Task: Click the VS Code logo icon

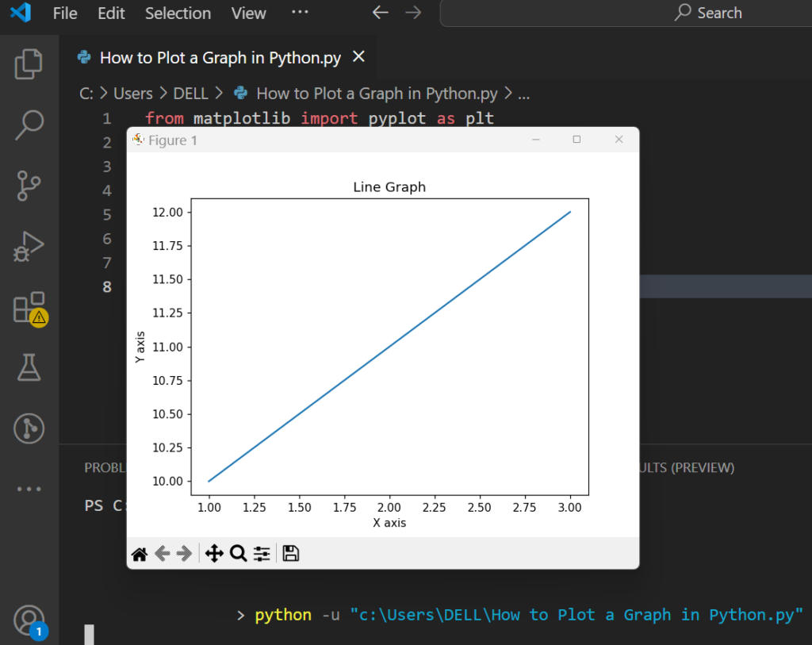Action: (21, 13)
